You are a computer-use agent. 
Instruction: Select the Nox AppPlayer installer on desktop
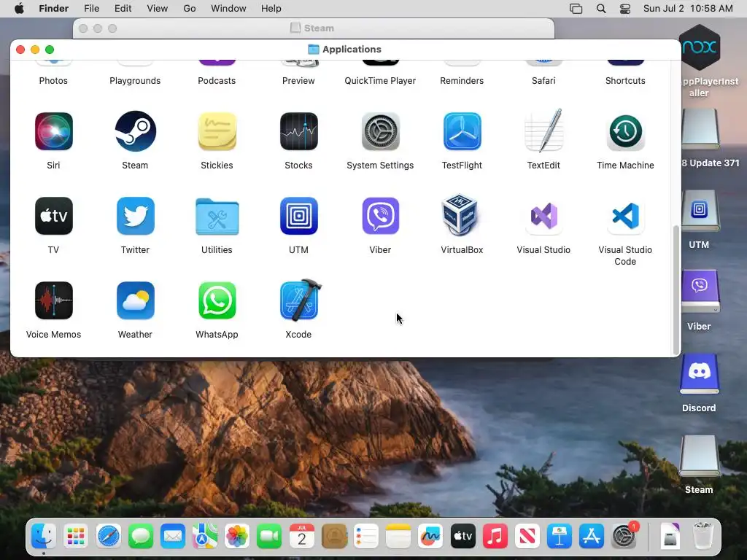[x=700, y=47]
